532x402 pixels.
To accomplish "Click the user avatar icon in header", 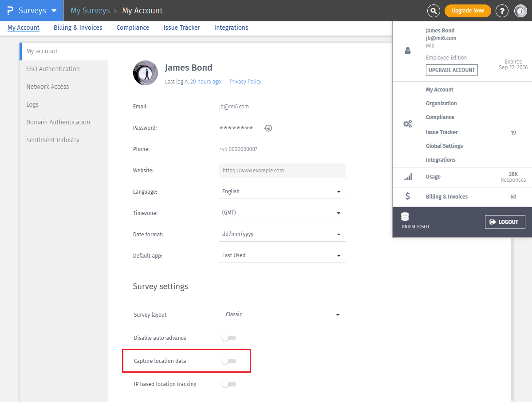I will tap(520, 11).
